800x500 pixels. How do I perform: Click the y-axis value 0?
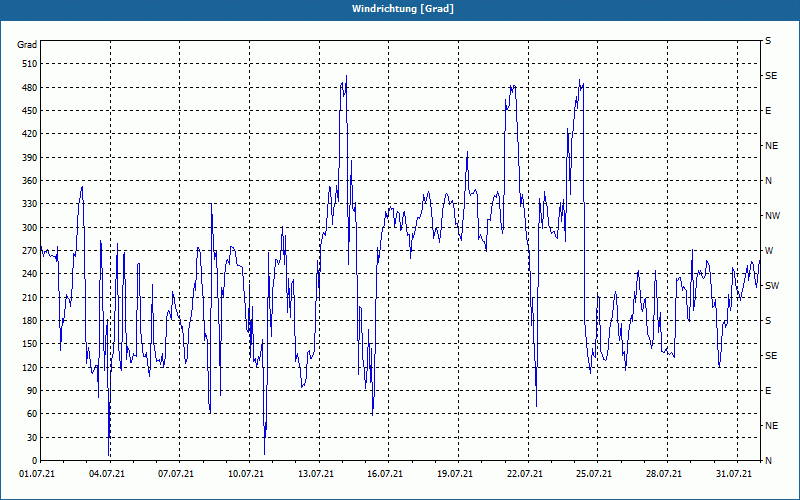[34, 461]
